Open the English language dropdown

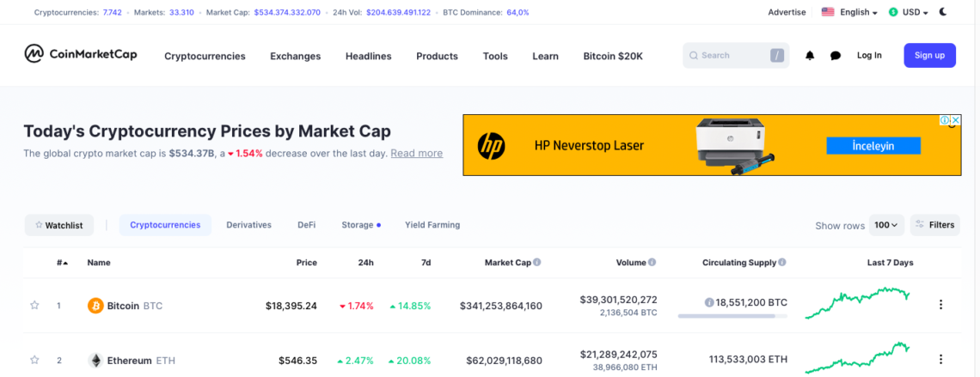(850, 13)
